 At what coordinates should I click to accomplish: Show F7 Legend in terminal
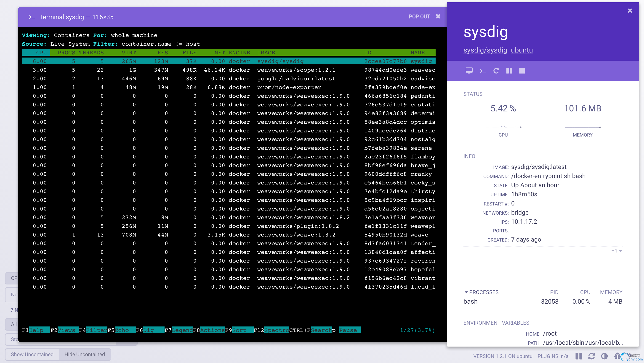point(178,330)
